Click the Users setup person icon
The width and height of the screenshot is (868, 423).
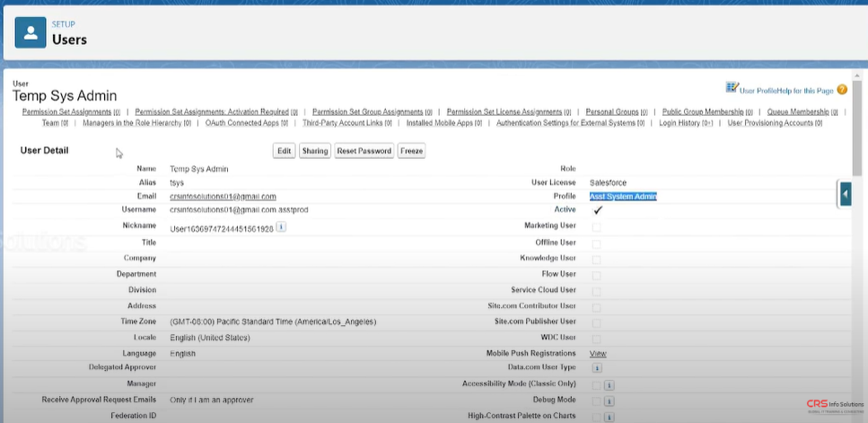point(32,33)
